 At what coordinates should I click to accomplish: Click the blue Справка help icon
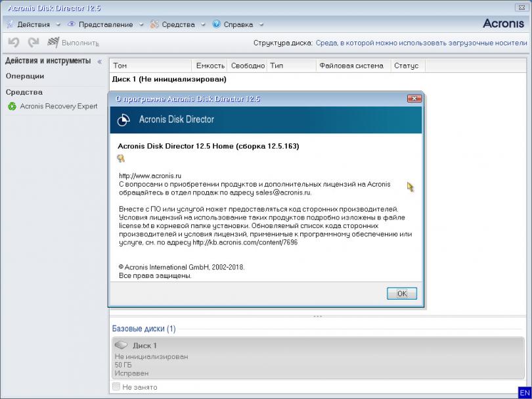[x=216, y=24]
